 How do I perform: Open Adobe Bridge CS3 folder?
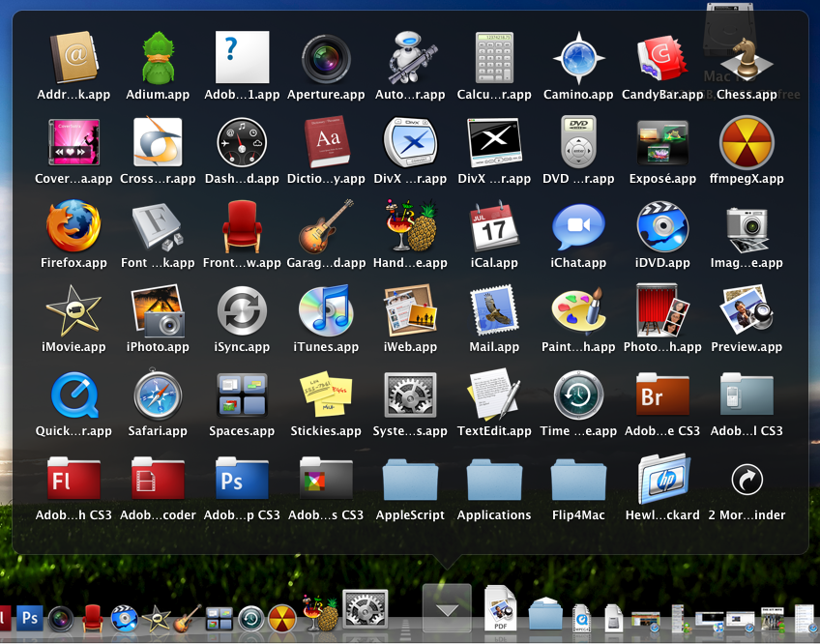click(662, 395)
